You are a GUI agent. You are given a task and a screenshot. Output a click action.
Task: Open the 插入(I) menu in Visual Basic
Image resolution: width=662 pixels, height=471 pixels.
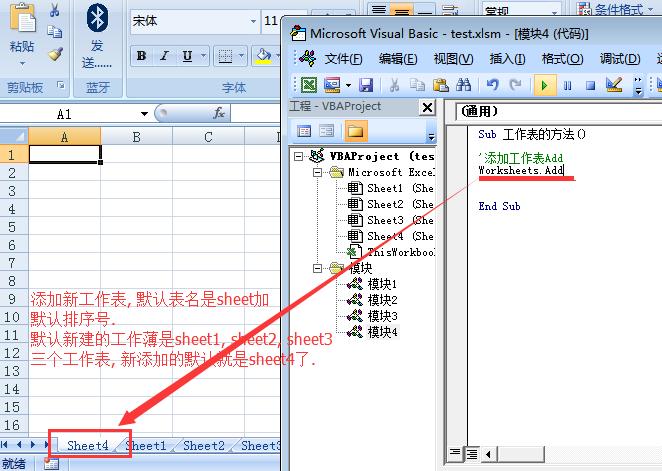coord(507,59)
